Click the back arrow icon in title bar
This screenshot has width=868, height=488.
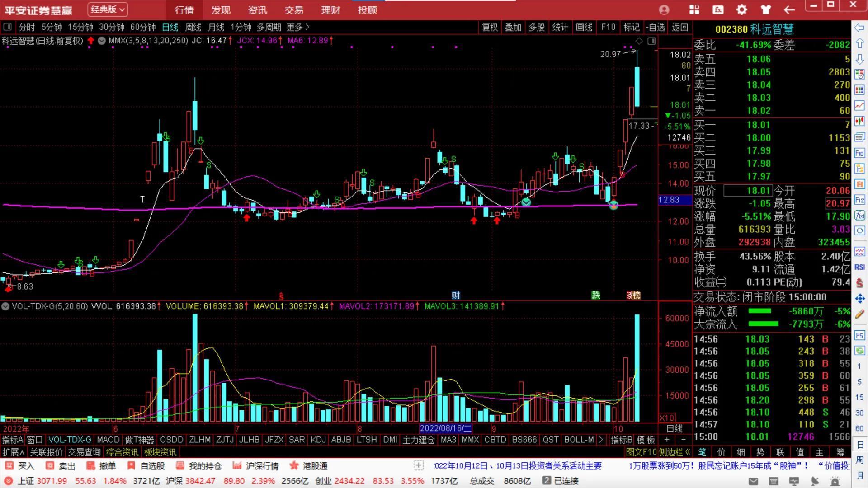pos(789,9)
